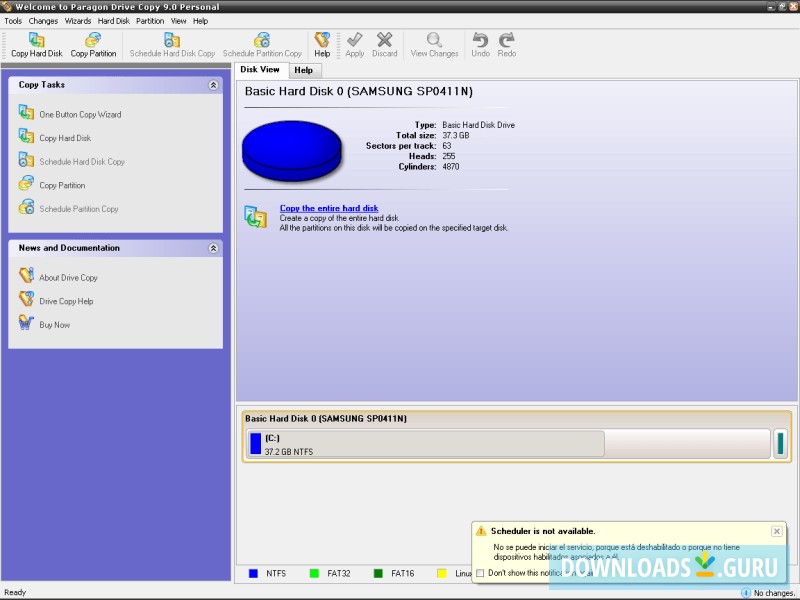Open the Tools menu
Screen dimensions: 800x600
tap(13, 21)
